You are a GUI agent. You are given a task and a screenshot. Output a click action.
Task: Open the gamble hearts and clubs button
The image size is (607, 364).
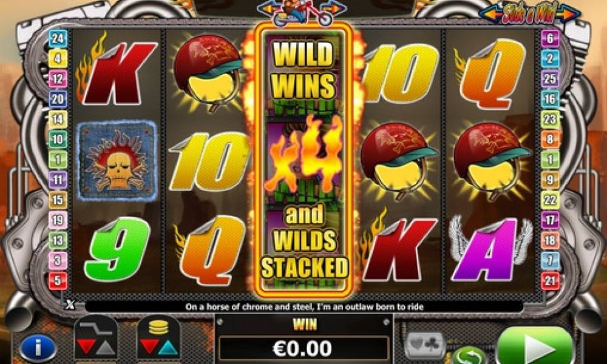(425, 344)
